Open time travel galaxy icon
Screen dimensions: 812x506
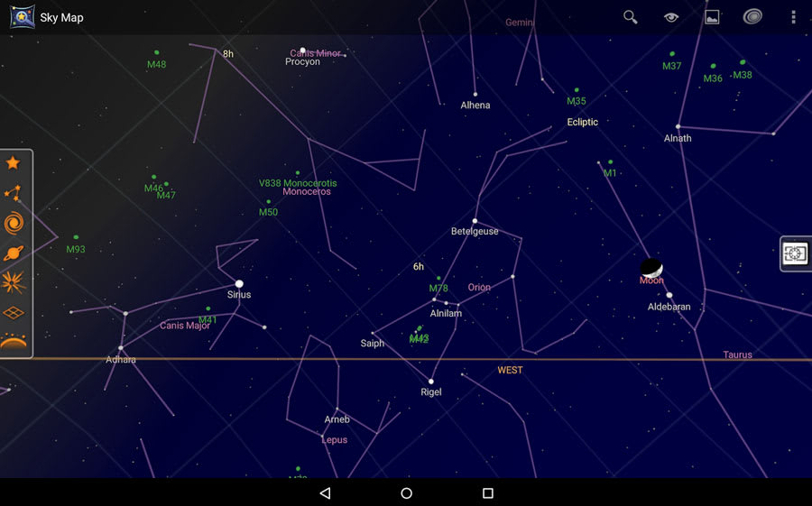[752, 17]
